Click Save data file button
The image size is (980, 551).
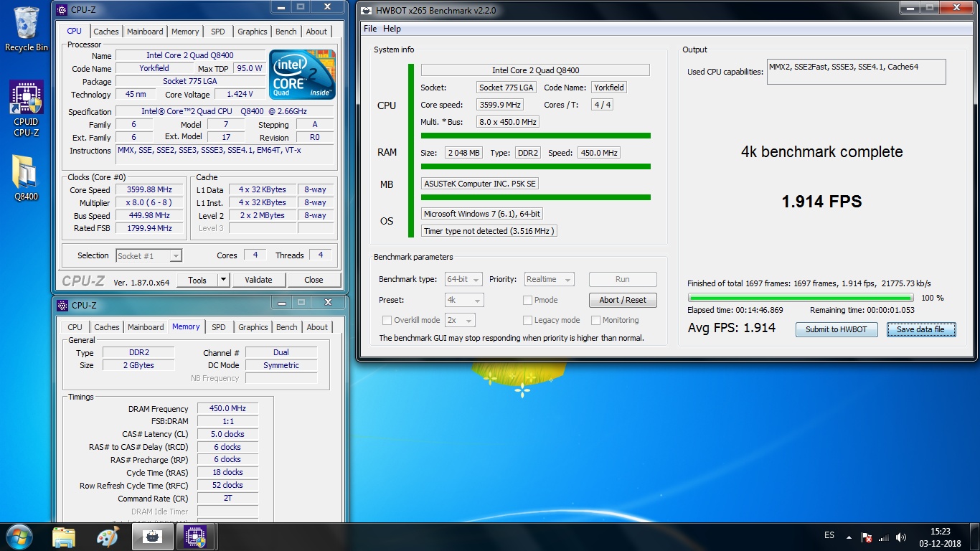tap(920, 329)
